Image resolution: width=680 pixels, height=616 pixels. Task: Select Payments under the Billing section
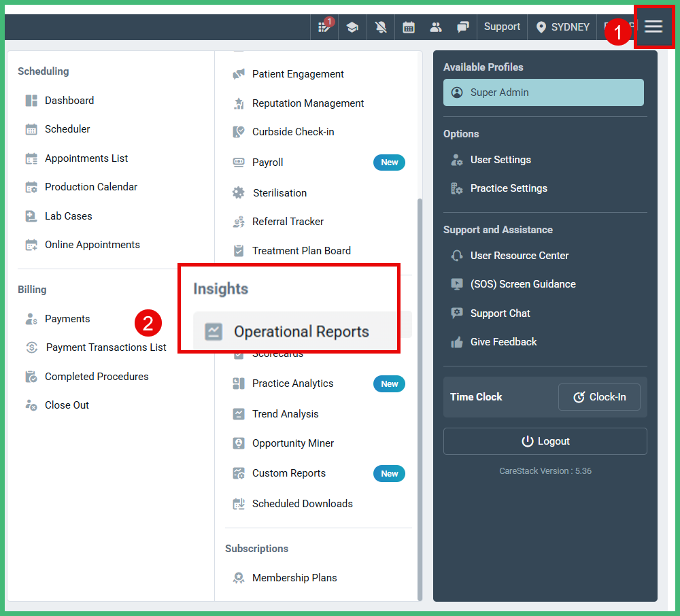67,318
